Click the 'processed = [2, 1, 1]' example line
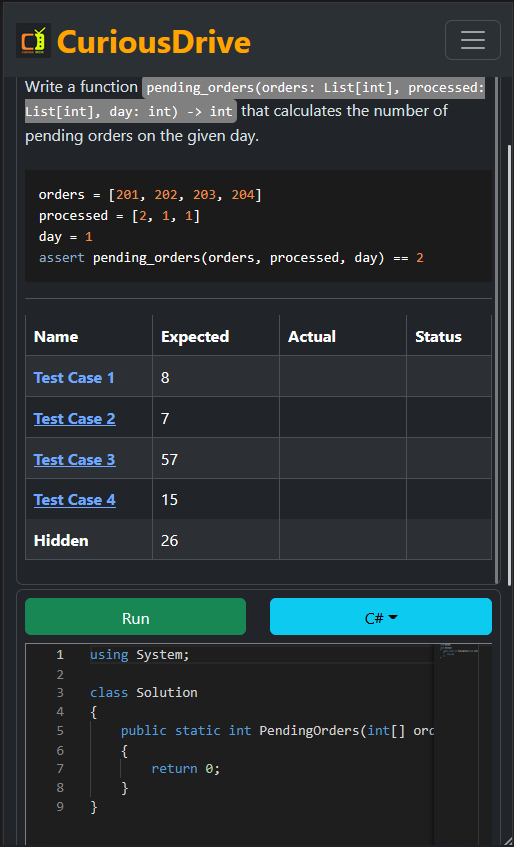 119,216
